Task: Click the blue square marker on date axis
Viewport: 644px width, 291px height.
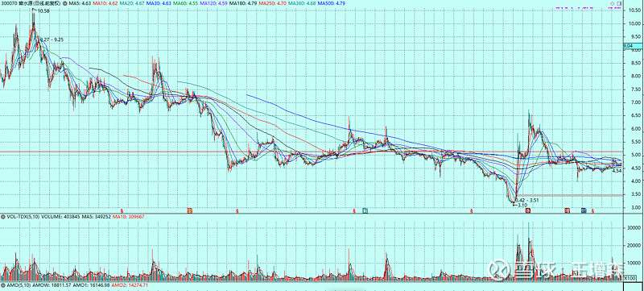Action: pos(583,210)
